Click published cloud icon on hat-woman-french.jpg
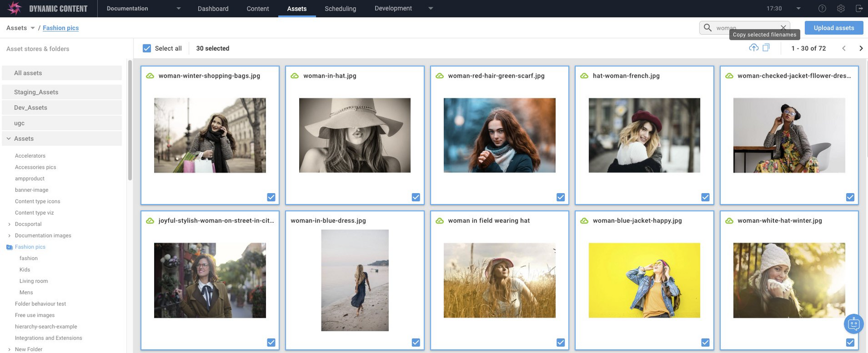 tap(584, 76)
